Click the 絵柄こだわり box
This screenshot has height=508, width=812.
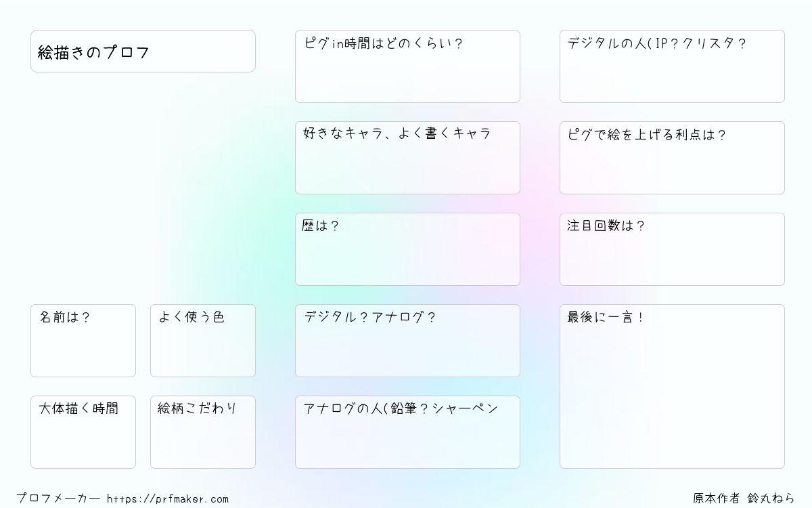tap(203, 432)
